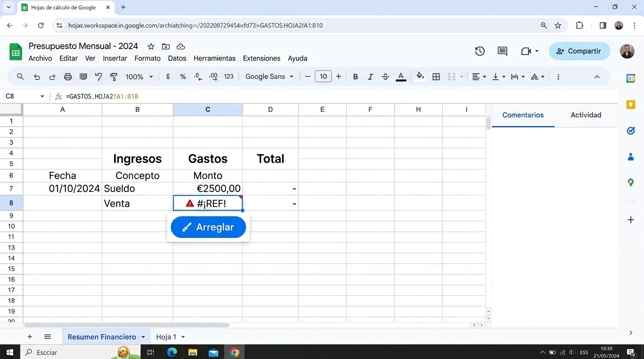Click the Compartir button
The height and width of the screenshot is (359, 644).
coord(579,51)
